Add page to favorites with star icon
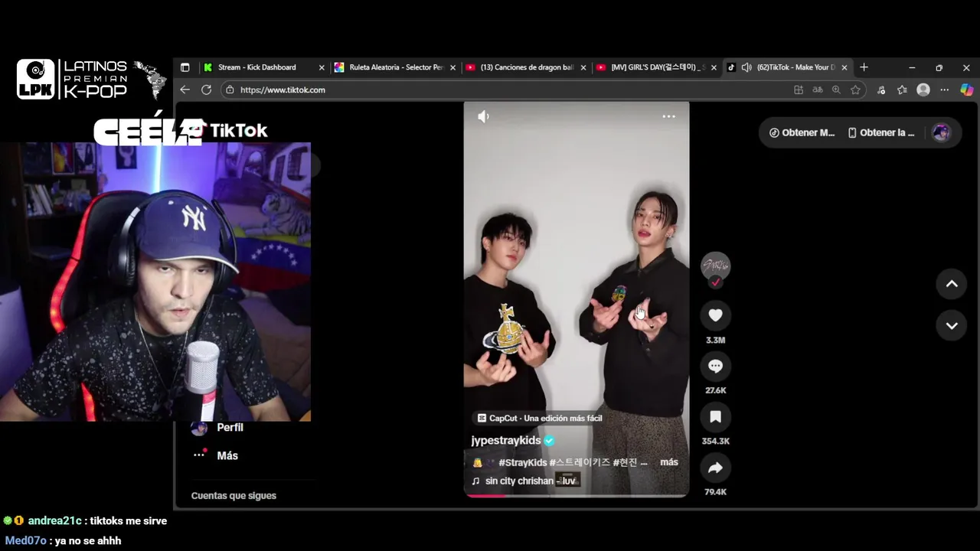This screenshot has width=980, height=551. point(855,90)
